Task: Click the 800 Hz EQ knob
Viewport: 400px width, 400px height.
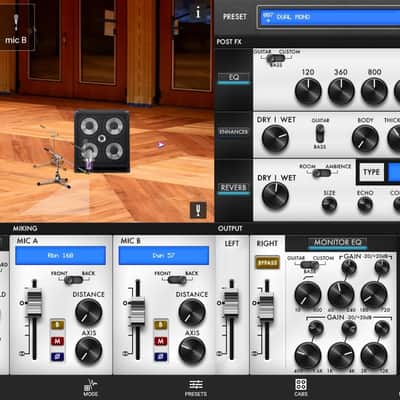Action: click(374, 91)
